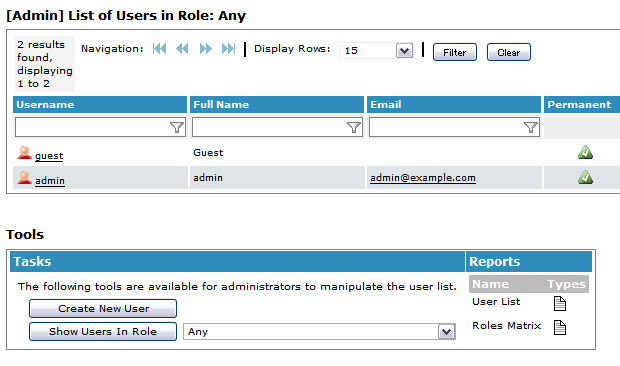The width and height of the screenshot is (620, 366).
Task: Click the Email filter funnel icon
Action: click(531, 127)
